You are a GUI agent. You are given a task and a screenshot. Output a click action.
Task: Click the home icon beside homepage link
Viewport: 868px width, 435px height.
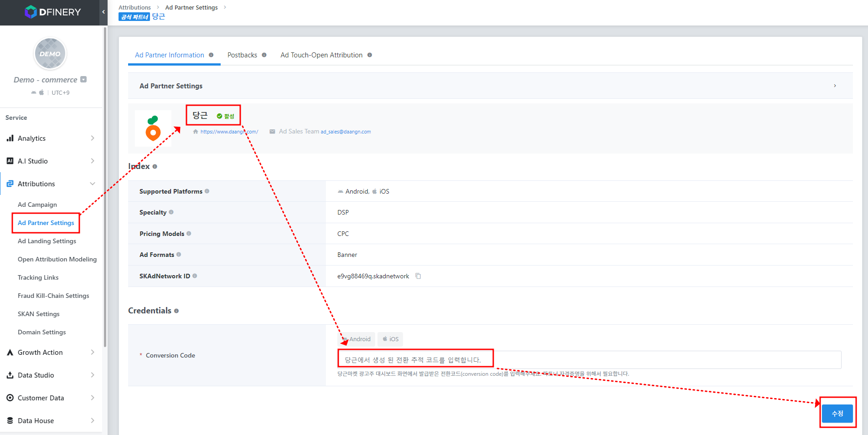coord(196,132)
